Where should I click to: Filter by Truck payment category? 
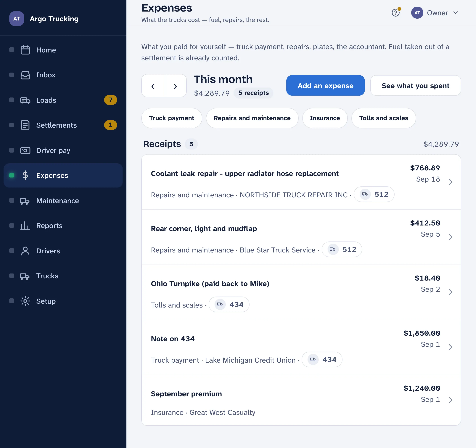(172, 118)
